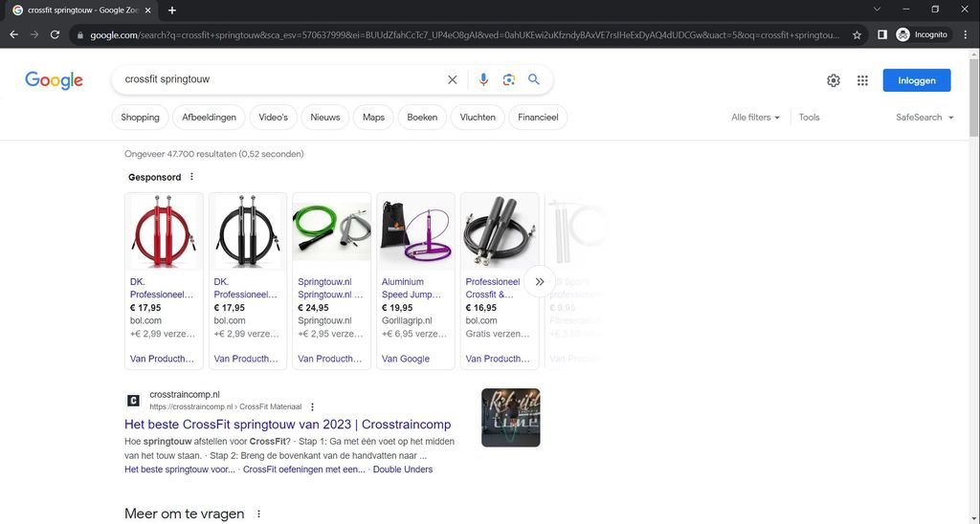Select the Maps filter

tap(373, 118)
